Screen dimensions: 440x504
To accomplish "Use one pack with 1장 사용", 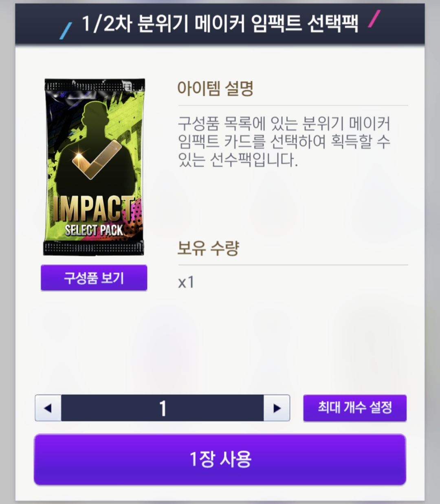I will 220,460.
